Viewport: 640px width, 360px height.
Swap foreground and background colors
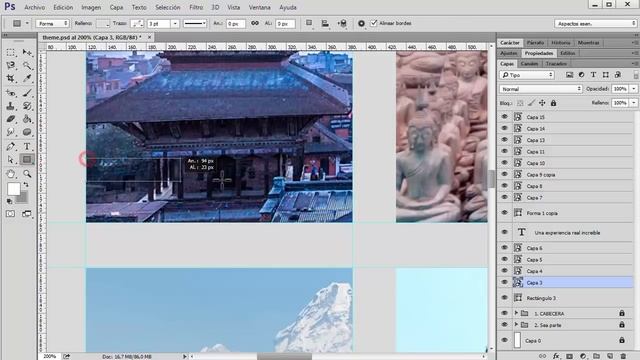click(x=26, y=185)
